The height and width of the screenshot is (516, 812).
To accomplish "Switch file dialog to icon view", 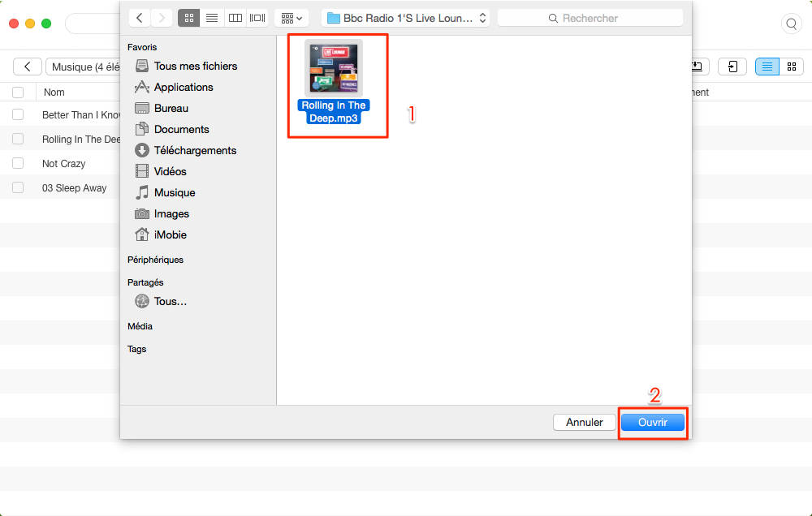I will (x=189, y=18).
